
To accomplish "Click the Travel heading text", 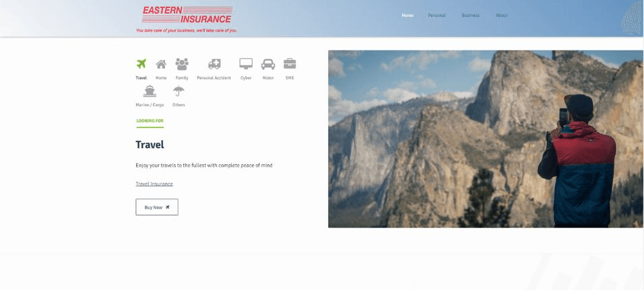I will click(x=150, y=145).
